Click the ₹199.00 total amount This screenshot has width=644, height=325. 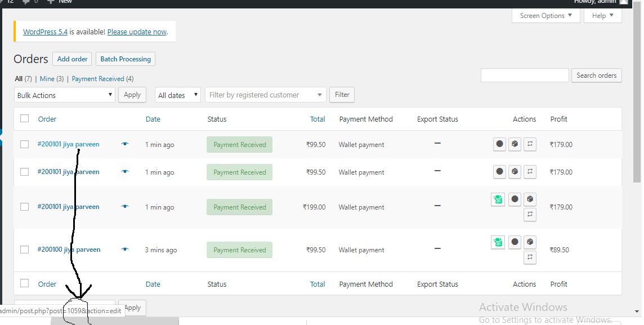[x=314, y=207]
